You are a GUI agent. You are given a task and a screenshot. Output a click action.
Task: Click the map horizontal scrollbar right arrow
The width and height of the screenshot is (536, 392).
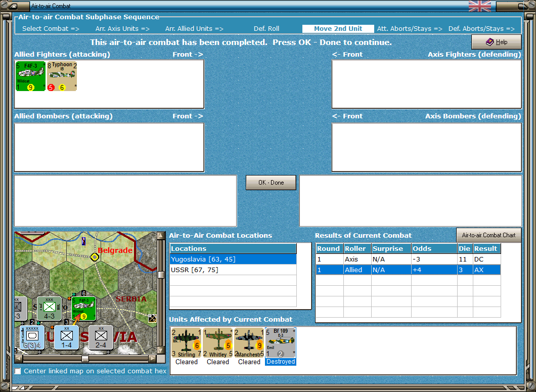[153, 359]
